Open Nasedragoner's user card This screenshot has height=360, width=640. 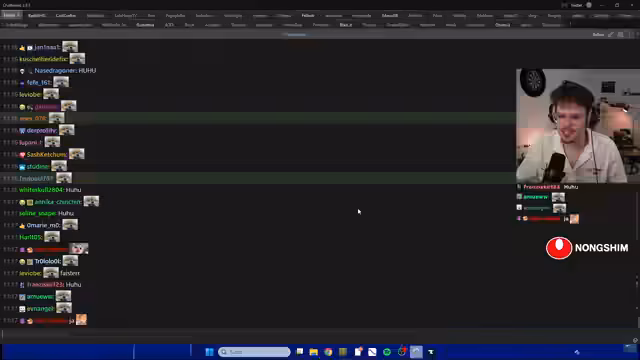point(56,71)
